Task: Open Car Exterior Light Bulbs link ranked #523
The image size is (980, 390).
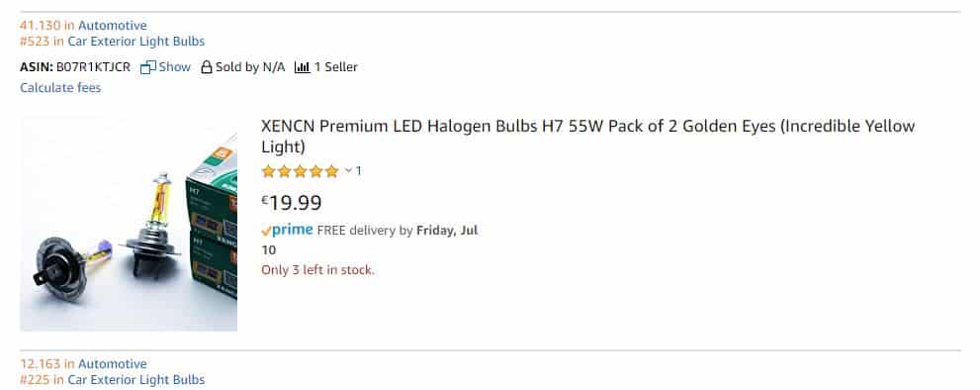Action: pos(136,42)
